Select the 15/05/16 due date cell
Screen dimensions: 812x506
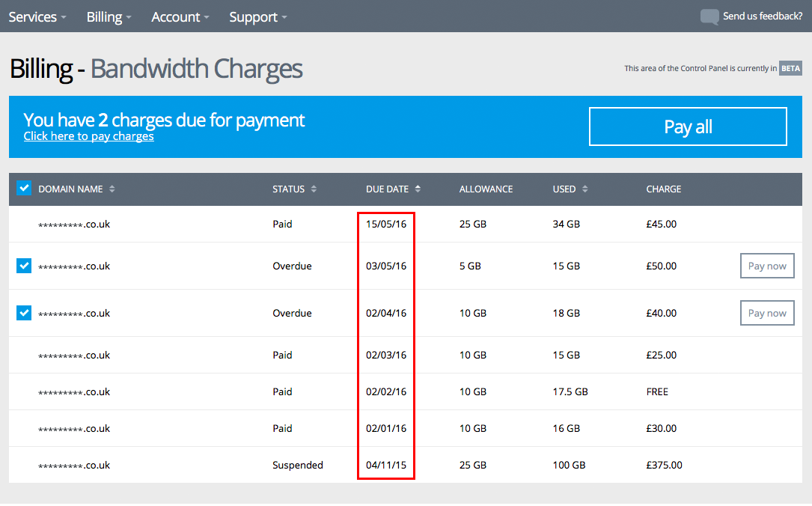pos(386,225)
